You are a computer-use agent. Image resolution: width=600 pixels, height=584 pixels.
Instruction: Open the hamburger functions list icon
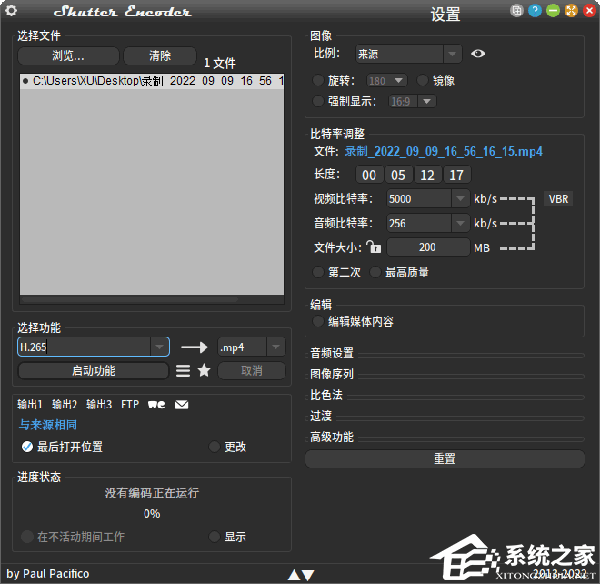tap(183, 370)
